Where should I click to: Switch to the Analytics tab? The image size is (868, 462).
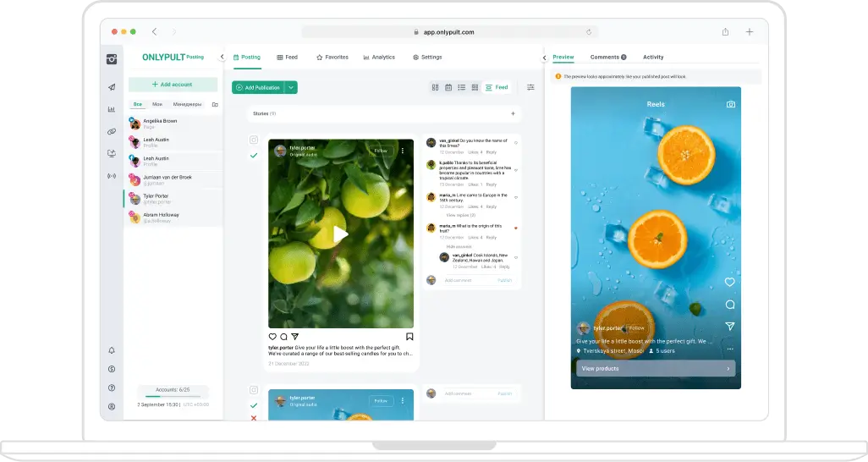379,58
